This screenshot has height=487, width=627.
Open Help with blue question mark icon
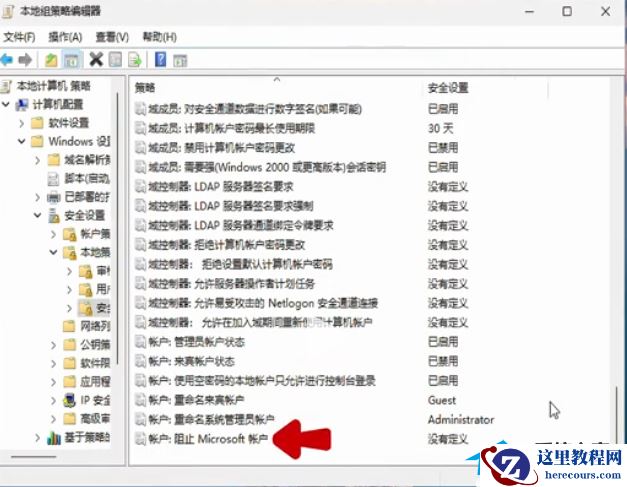pos(160,60)
